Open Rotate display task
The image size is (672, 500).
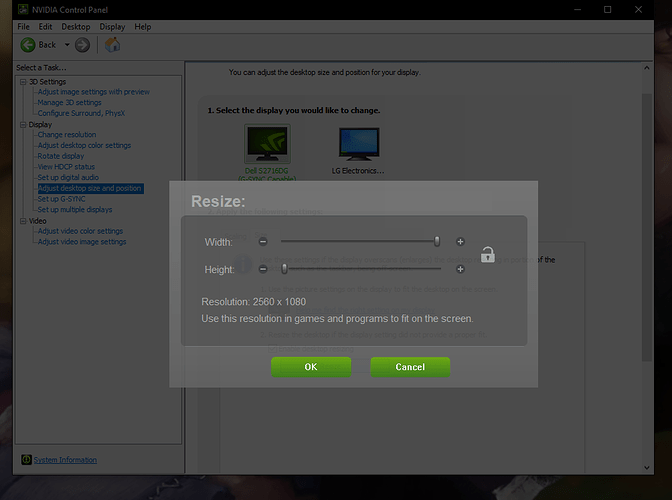pyautogui.click(x=61, y=156)
